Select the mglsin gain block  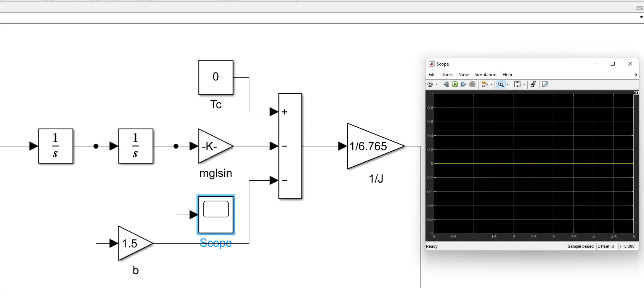(214, 146)
